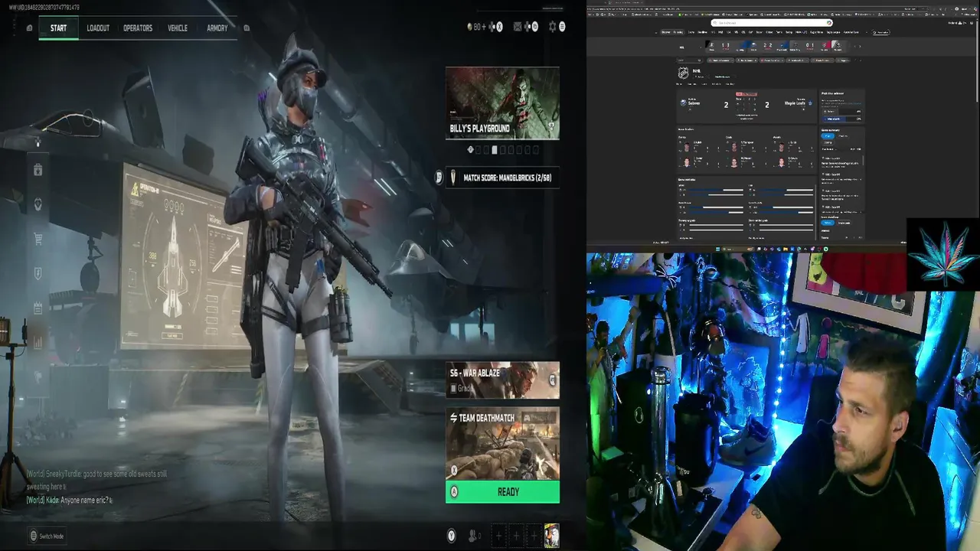Click the currency coin icon showing 80
The height and width of the screenshot is (551, 980).
point(470,27)
